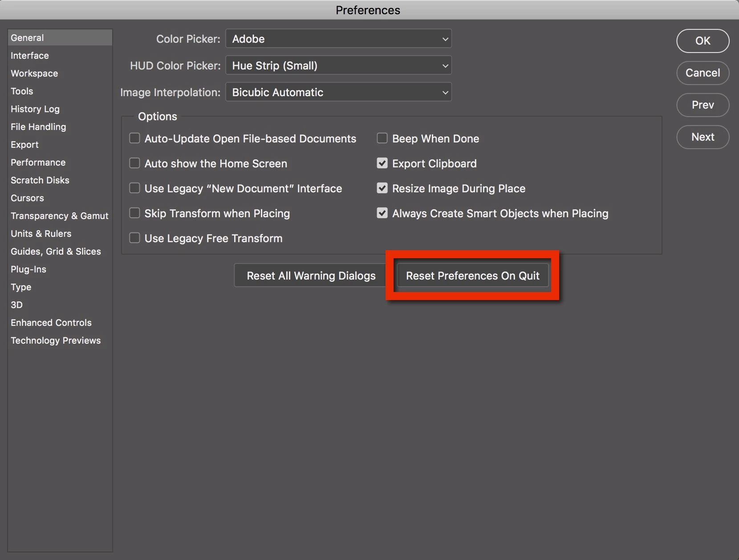Go to Tools preferences
This screenshot has height=560, width=739.
coord(60,91)
